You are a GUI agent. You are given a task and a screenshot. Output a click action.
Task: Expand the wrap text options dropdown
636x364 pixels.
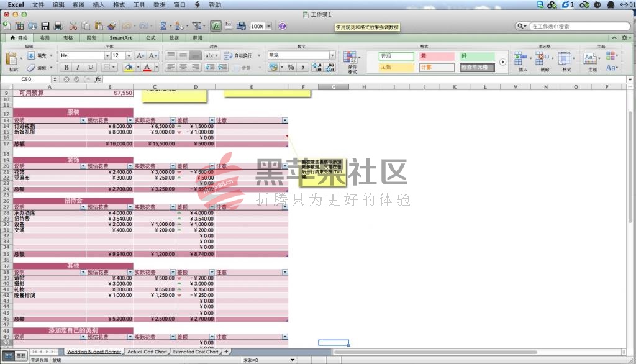coord(259,56)
